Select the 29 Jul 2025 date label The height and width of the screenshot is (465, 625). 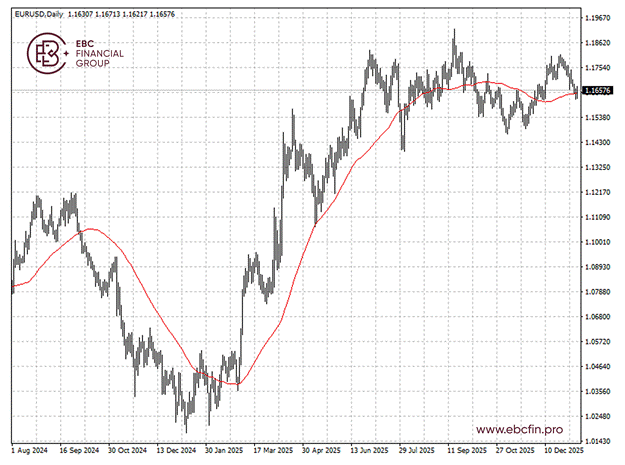(x=419, y=451)
